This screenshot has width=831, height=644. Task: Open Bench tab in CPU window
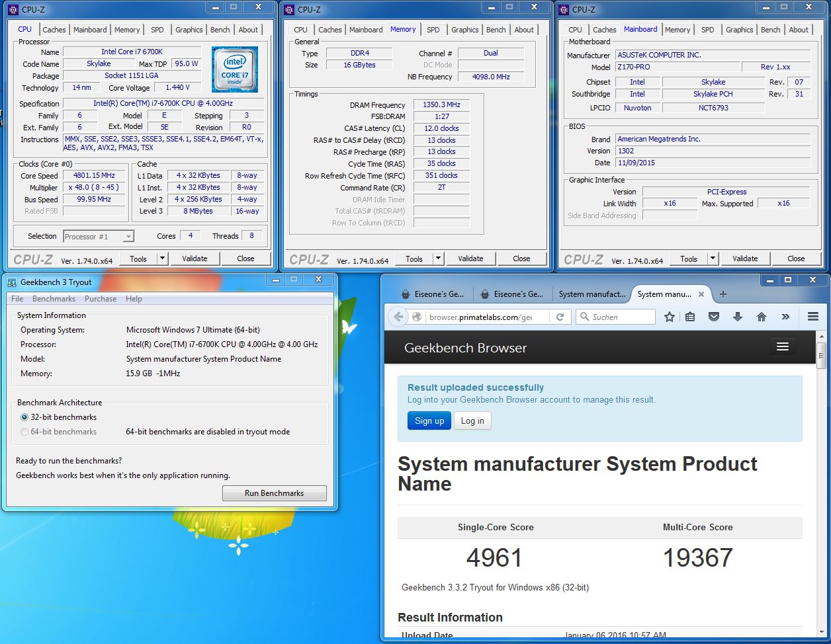(220, 30)
